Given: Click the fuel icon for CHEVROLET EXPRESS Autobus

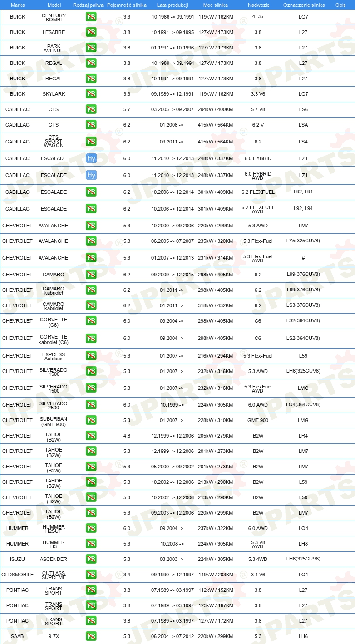Looking at the screenshot, I should 91,356.
